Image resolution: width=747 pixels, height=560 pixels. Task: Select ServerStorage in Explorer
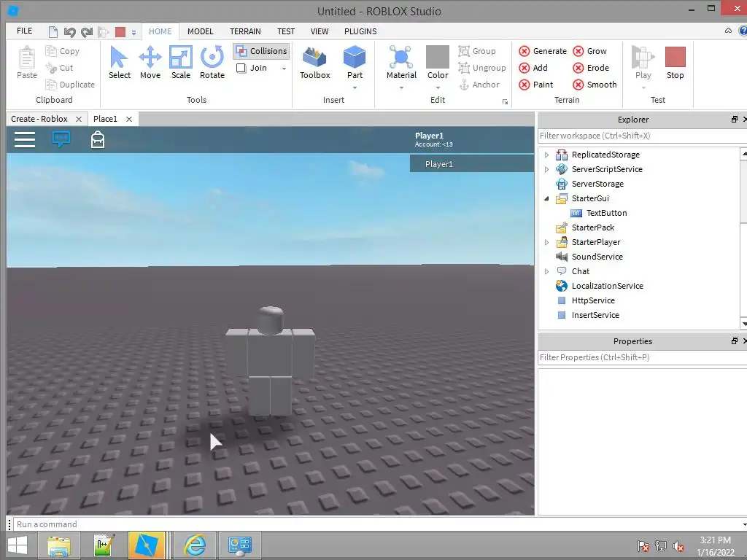(597, 184)
